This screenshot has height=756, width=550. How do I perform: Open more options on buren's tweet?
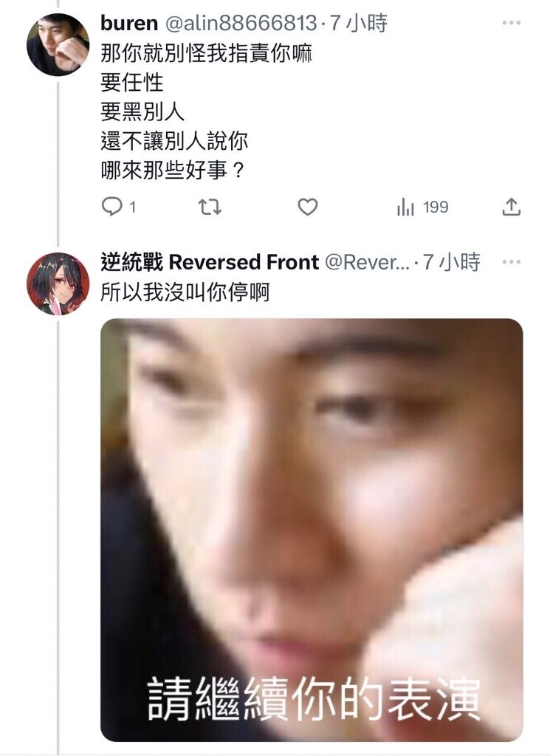pyautogui.click(x=512, y=23)
